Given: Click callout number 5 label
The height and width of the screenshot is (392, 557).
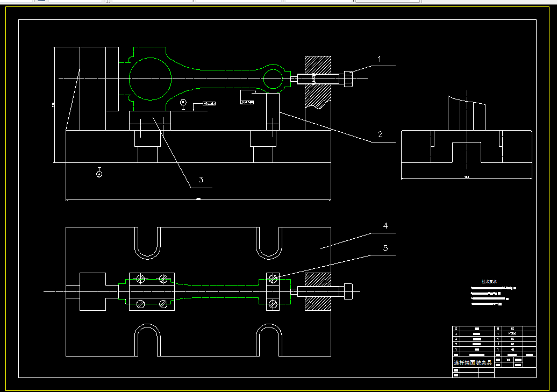Looking at the screenshot, I should coord(385,248).
